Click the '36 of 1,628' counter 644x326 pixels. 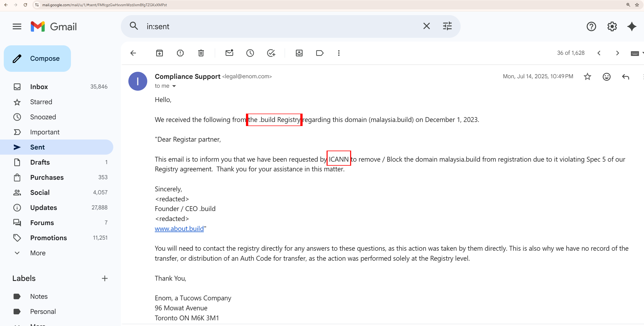pyautogui.click(x=571, y=53)
